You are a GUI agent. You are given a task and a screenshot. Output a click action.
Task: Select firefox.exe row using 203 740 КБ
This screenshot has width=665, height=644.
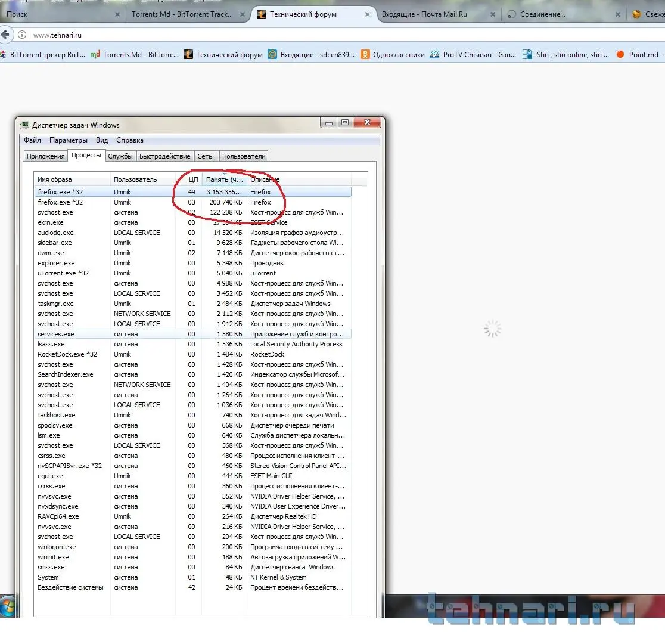(x=193, y=202)
